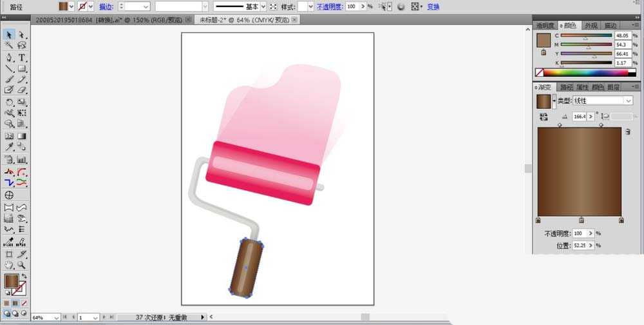The image size is (644, 325).
Task: Delete gradient stop with trash icon
Action: (x=627, y=131)
